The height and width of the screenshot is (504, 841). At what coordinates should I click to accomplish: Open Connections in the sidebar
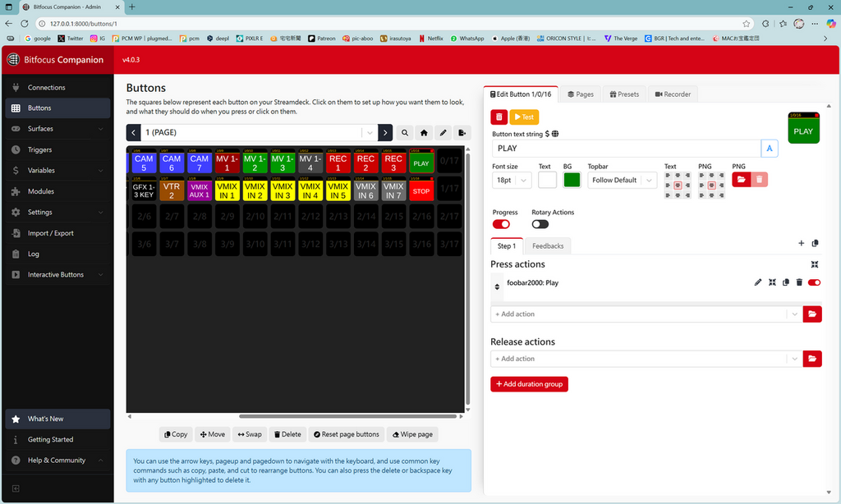[58, 87]
